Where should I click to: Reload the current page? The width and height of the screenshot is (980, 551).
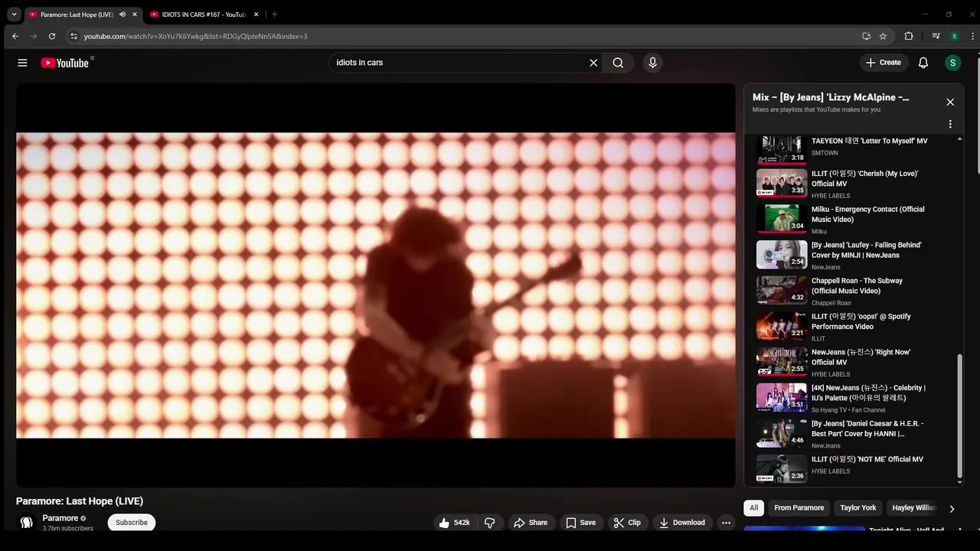[52, 36]
